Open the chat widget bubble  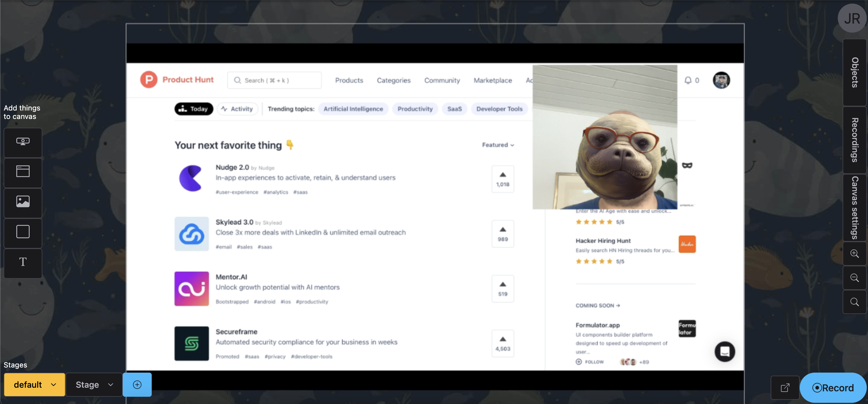coord(725,351)
